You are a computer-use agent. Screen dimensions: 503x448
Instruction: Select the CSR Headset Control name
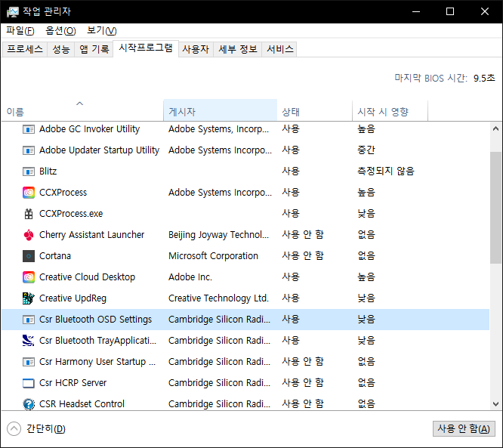point(82,404)
